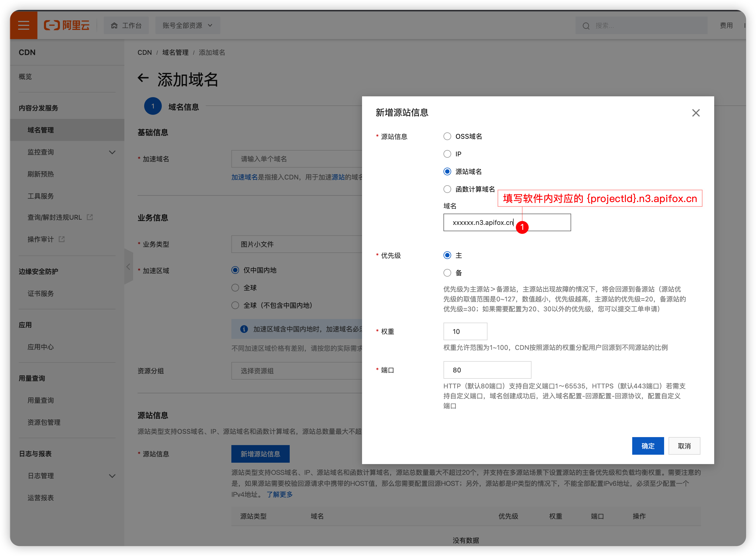Image resolution: width=756 pixels, height=556 pixels.
Task: Open 操作审计 external link icon
Action: [62, 239]
